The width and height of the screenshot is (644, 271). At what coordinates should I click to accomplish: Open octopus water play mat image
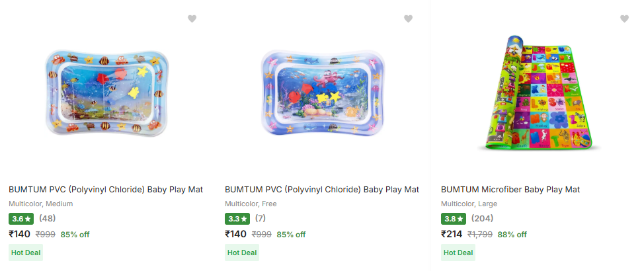322,93
